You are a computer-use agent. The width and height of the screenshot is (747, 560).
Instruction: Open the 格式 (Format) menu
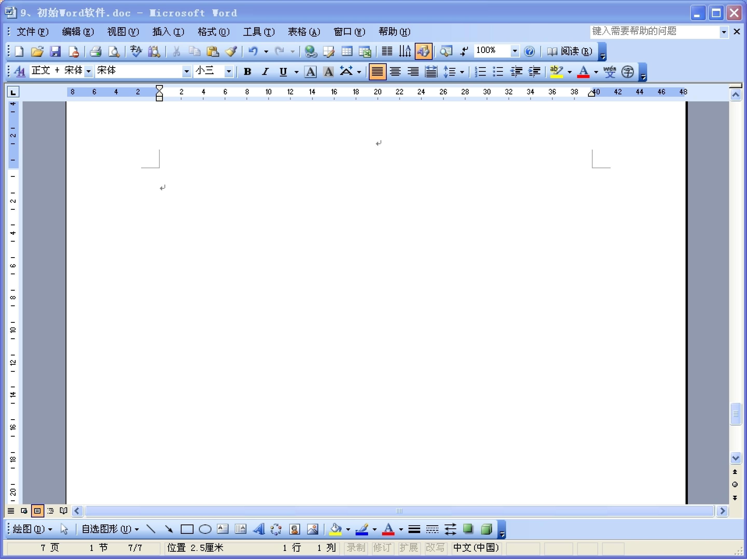point(213,32)
